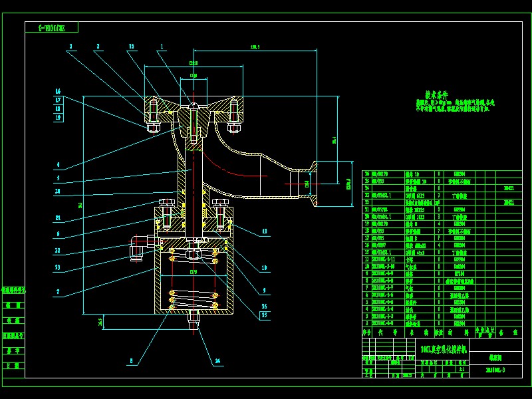Click balloon 13 pointing to side pipe
Viewport: 532px width, 399px height.
(x=264, y=231)
